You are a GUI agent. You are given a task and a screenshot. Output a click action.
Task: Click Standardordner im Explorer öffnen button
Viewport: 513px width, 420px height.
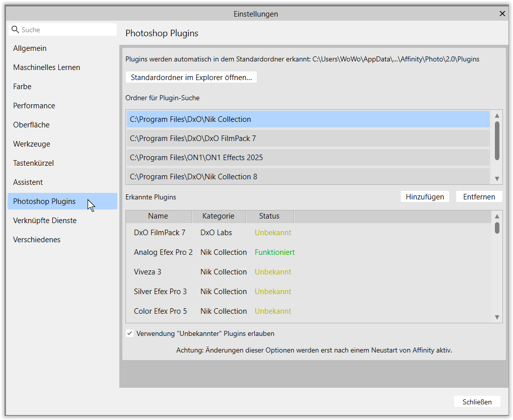point(191,77)
